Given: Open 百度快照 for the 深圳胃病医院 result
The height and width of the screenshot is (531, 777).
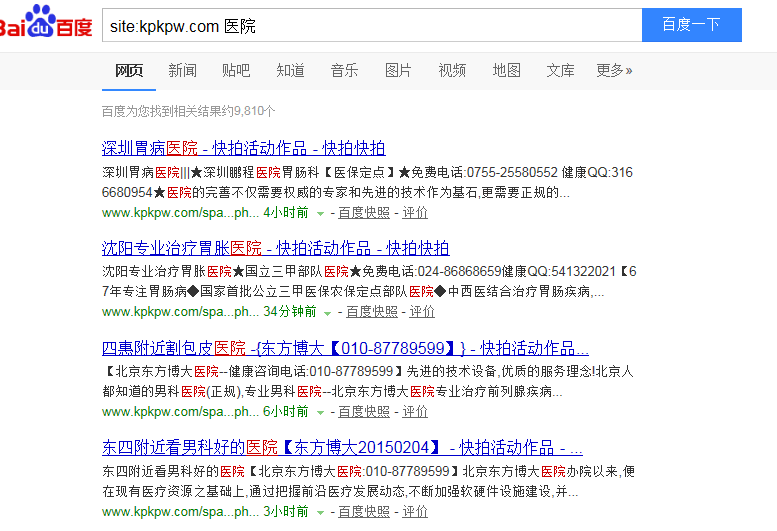Looking at the screenshot, I should click(x=364, y=213).
